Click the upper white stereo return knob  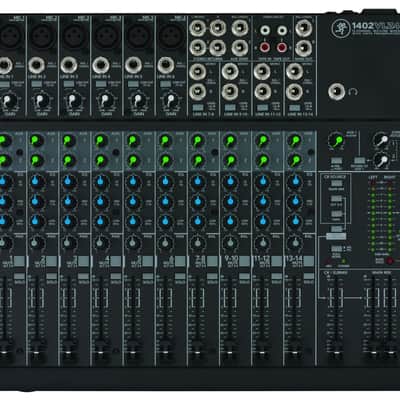[x=381, y=139]
